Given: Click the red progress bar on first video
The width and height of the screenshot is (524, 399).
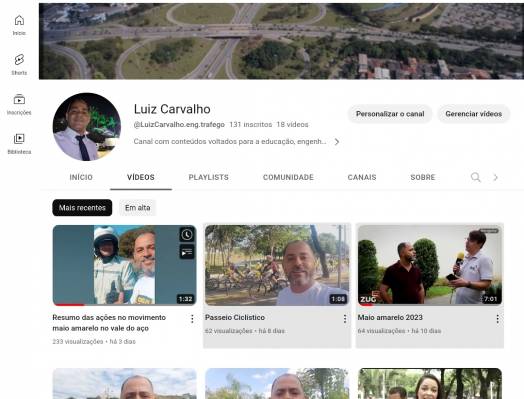Looking at the screenshot, I should [x=70, y=304].
